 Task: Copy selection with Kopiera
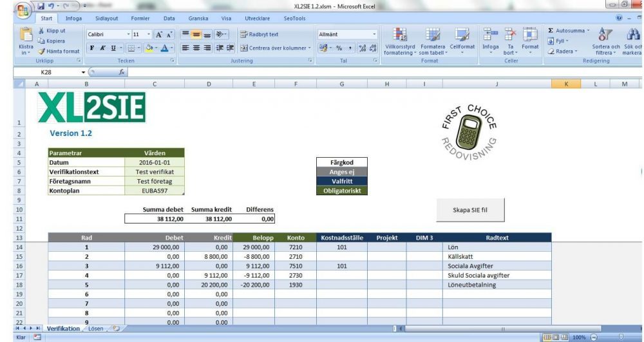52,41
